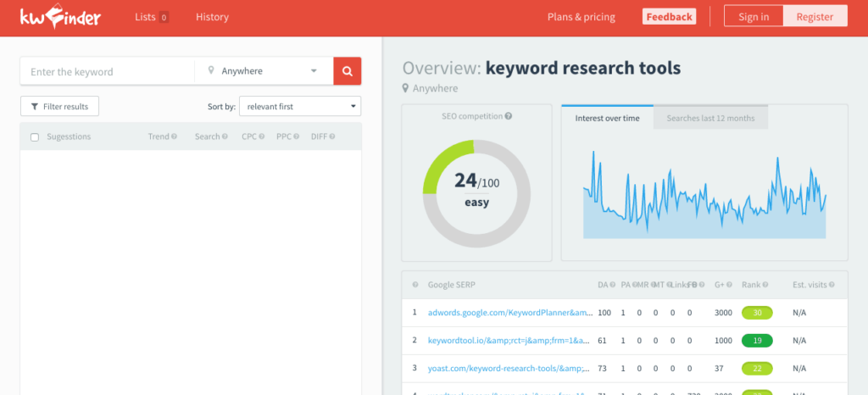
Task: Open the keywordtool.io result link
Action: [509, 340]
